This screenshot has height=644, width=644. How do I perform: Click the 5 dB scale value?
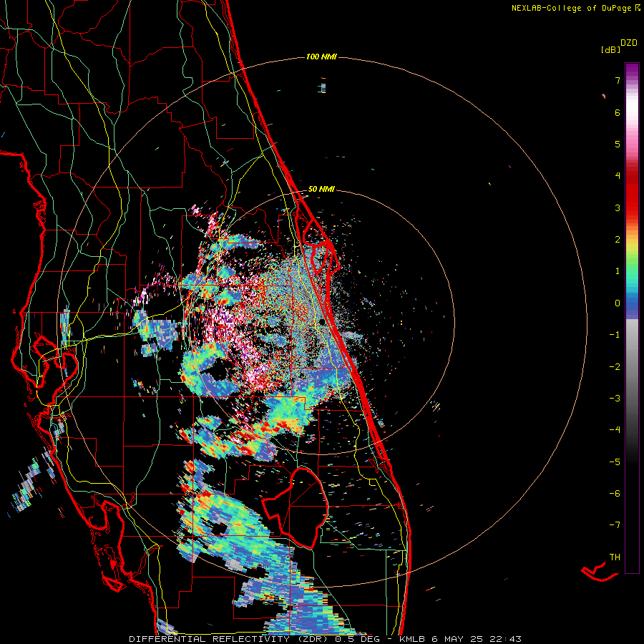click(618, 144)
